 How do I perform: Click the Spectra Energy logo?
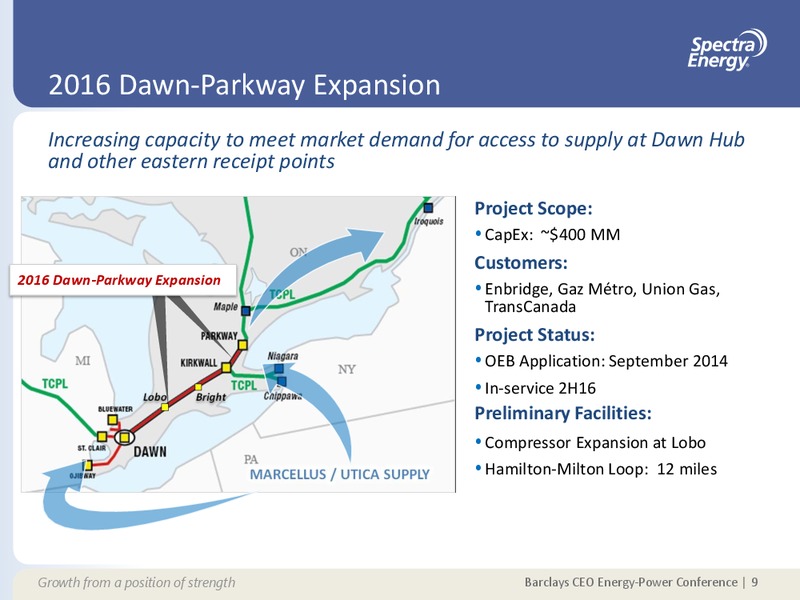[727, 49]
